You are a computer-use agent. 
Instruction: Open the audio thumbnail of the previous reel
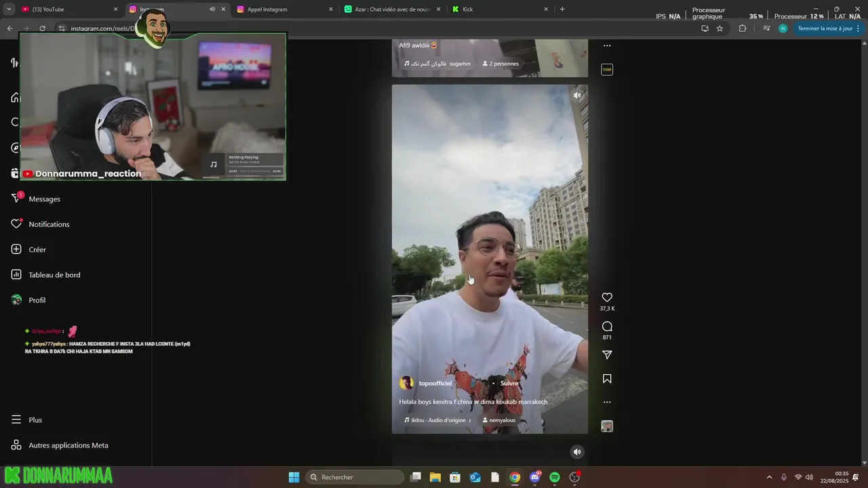(607, 70)
